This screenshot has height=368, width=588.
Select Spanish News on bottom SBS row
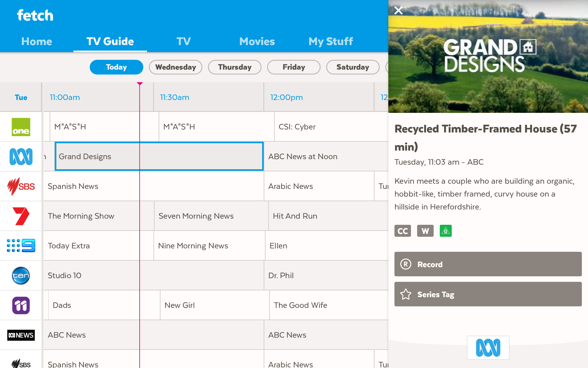point(154,359)
